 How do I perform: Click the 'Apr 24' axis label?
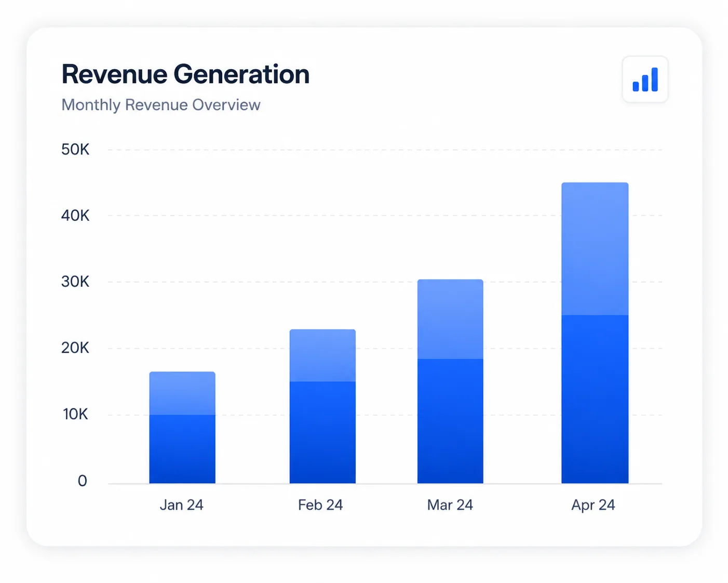pos(593,505)
